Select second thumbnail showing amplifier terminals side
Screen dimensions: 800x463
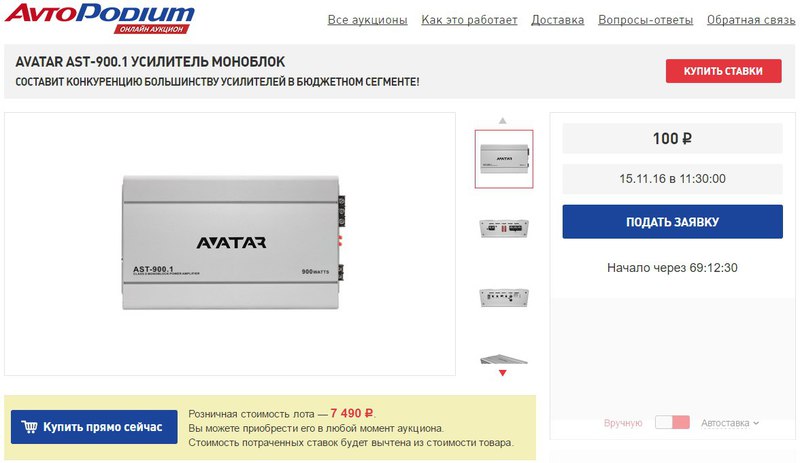click(504, 228)
